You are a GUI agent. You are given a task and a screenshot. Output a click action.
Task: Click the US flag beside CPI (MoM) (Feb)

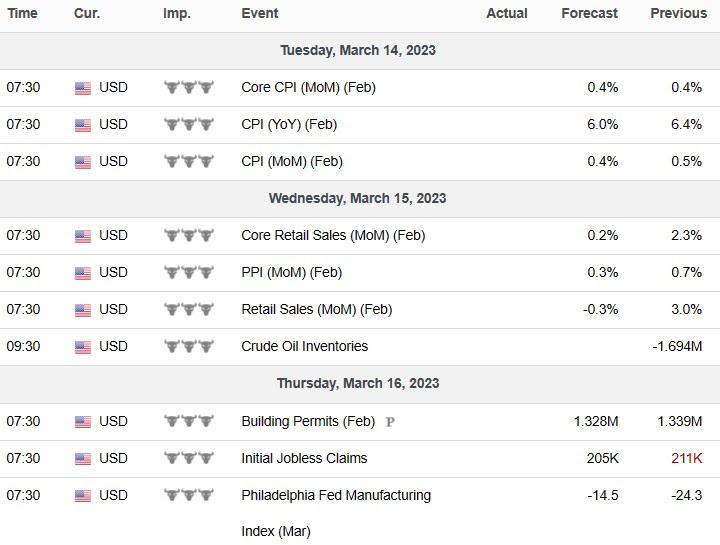click(83, 162)
